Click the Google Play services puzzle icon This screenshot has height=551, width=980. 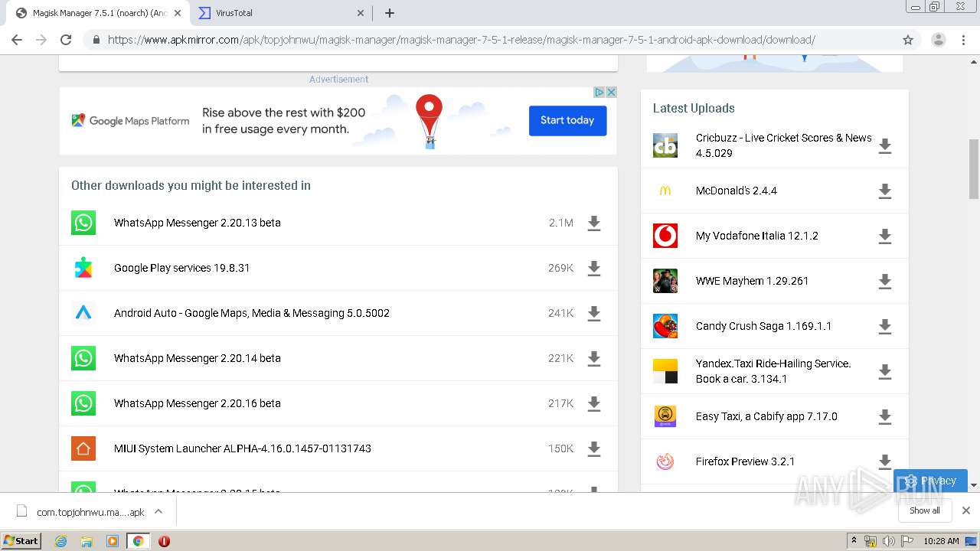[83, 268]
